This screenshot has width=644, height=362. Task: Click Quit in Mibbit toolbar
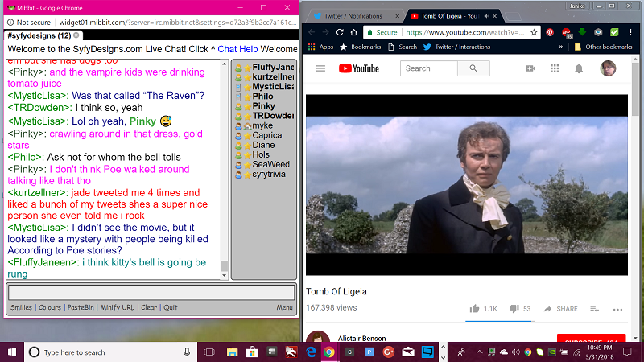coord(171,307)
